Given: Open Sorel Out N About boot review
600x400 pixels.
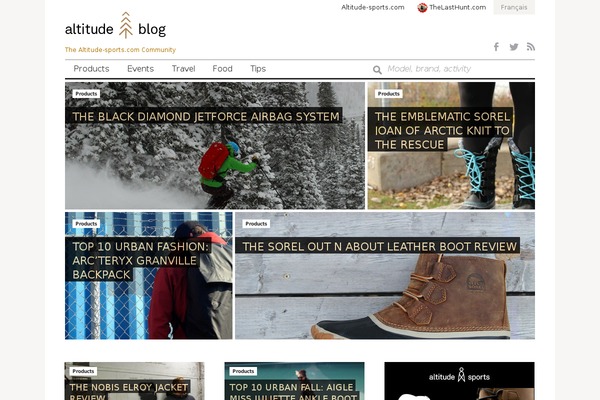Looking at the screenshot, I should coord(379,247).
